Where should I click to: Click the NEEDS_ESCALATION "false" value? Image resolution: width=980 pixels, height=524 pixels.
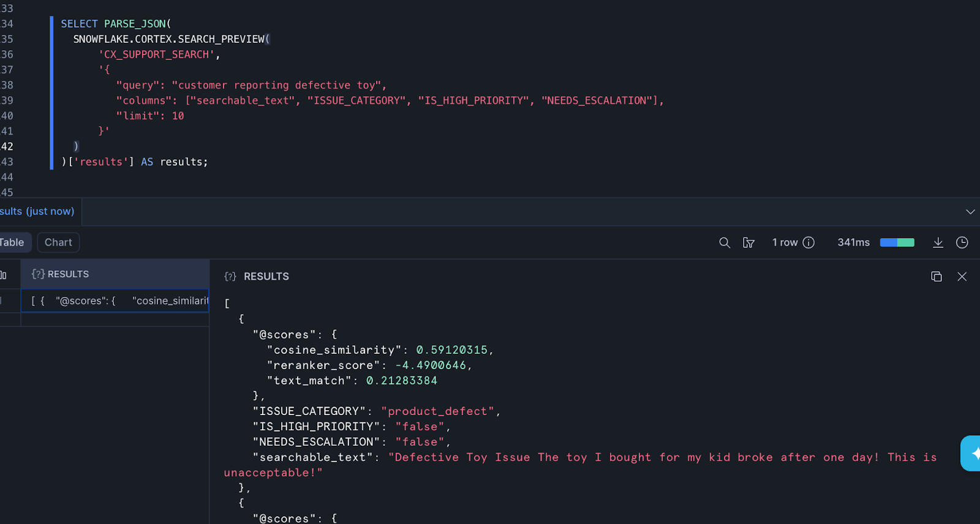tap(420, 442)
